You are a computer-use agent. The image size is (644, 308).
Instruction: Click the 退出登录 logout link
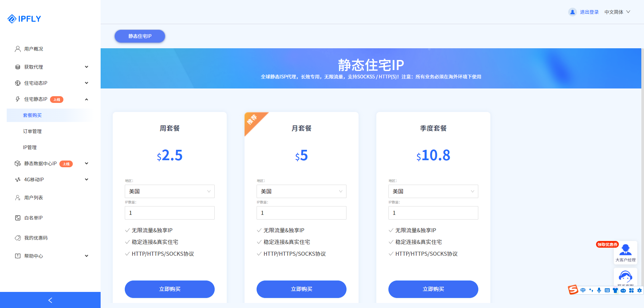point(589,12)
